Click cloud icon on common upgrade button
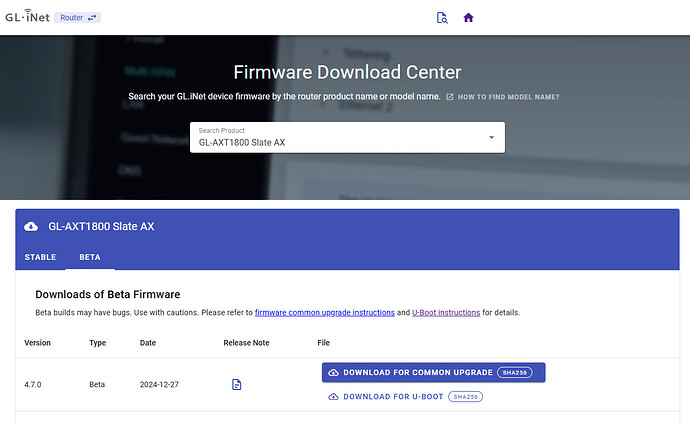This screenshot has width=690, height=424. [x=334, y=373]
